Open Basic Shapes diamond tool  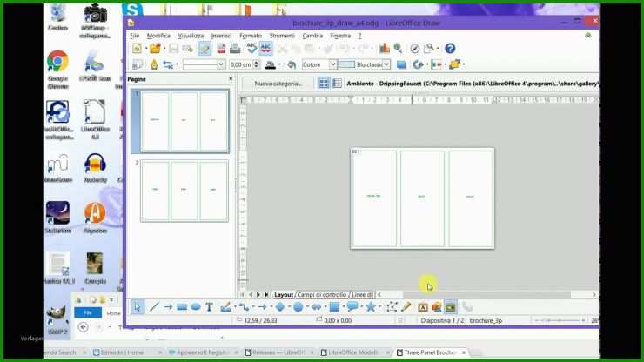[279, 307]
